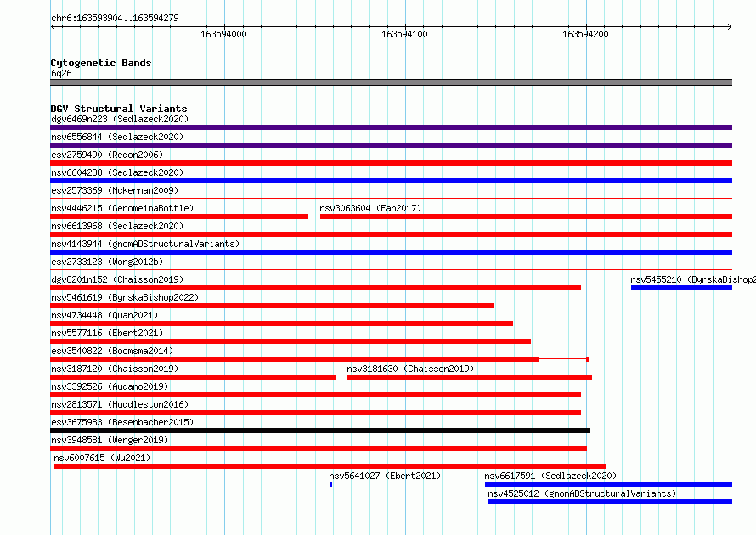
Task: Select nsv5577116 (Ebert2021) label
Action: [x=107, y=333]
